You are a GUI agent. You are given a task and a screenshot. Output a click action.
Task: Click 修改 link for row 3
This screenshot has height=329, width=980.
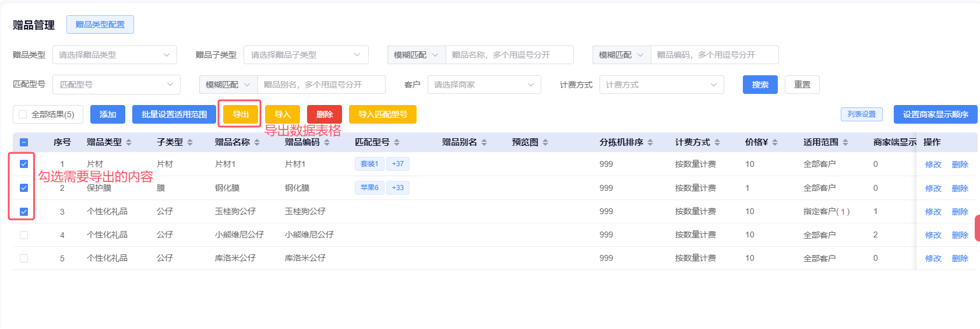coord(933,212)
